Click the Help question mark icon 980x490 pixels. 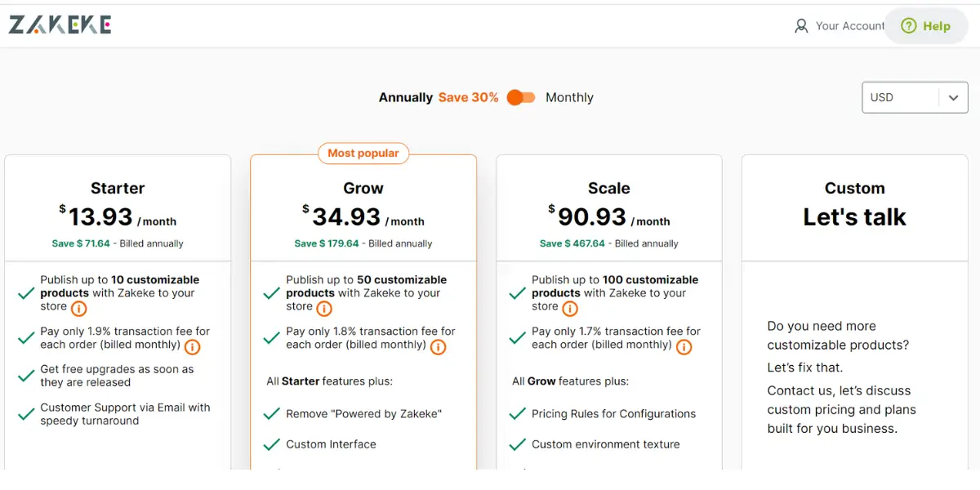point(908,26)
